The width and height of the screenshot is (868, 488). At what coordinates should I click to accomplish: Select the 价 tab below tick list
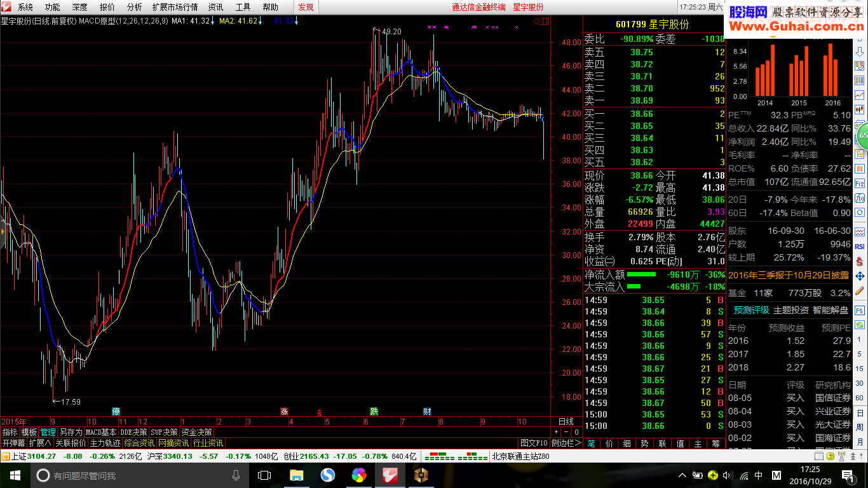pos(609,443)
